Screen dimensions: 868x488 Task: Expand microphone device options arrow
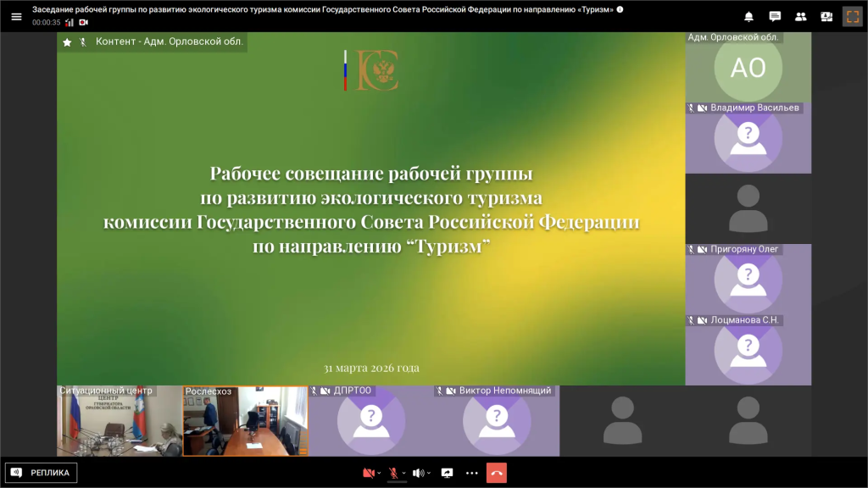[x=403, y=473]
